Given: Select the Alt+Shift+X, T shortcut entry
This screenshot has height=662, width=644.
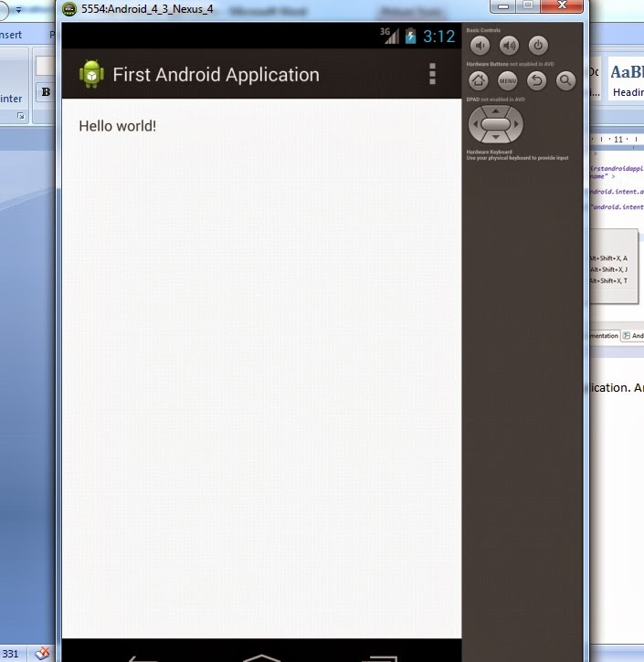Looking at the screenshot, I should [608, 280].
